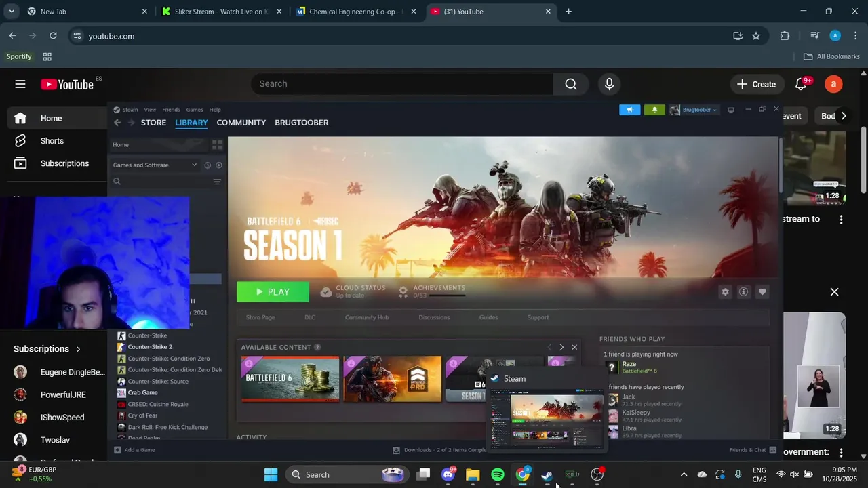The width and height of the screenshot is (868, 488).
Task: Click Steam Big Picture mode icon
Action: [x=730, y=110]
